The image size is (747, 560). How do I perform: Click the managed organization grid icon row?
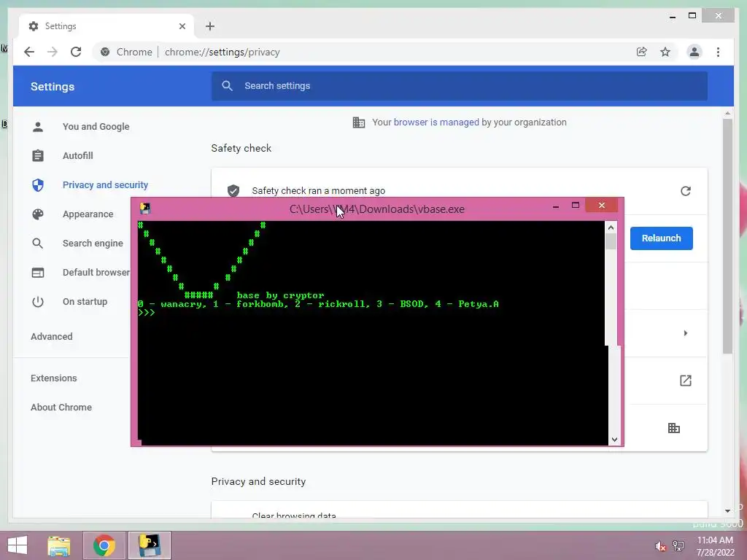[673, 428]
